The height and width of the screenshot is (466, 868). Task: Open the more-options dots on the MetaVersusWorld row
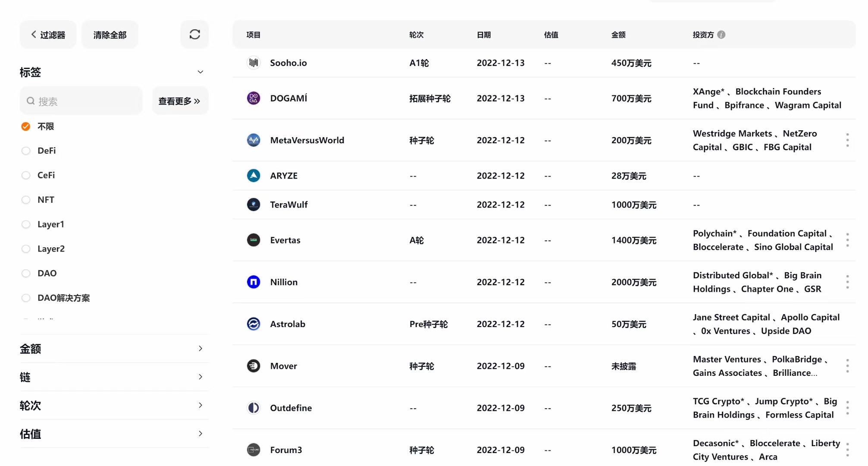tap(847, 140)
